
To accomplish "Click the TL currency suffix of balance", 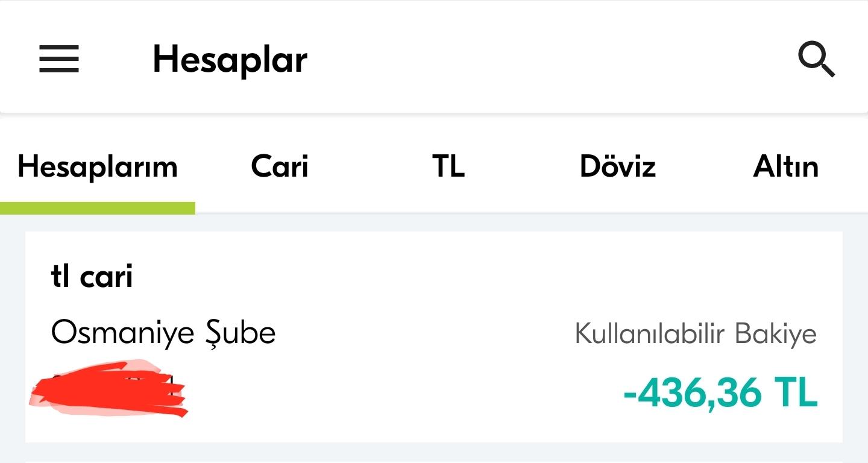I will click(795, 392).
